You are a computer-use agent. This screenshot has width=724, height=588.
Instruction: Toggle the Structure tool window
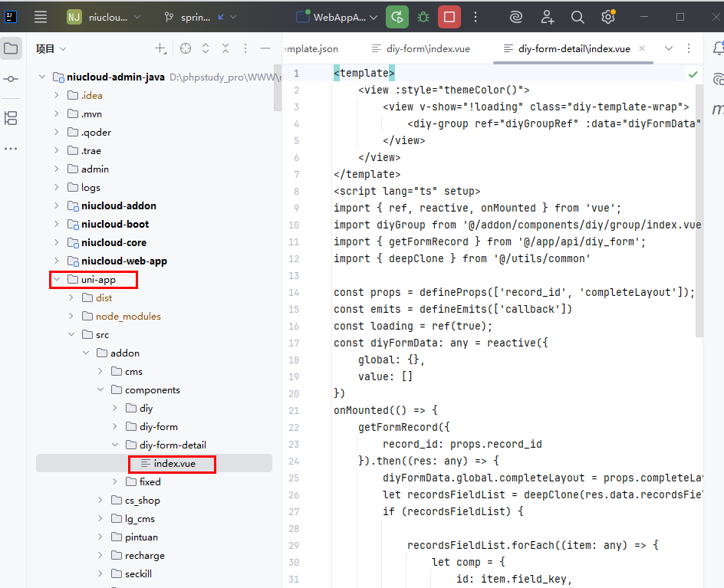click(x=11, y=117)
